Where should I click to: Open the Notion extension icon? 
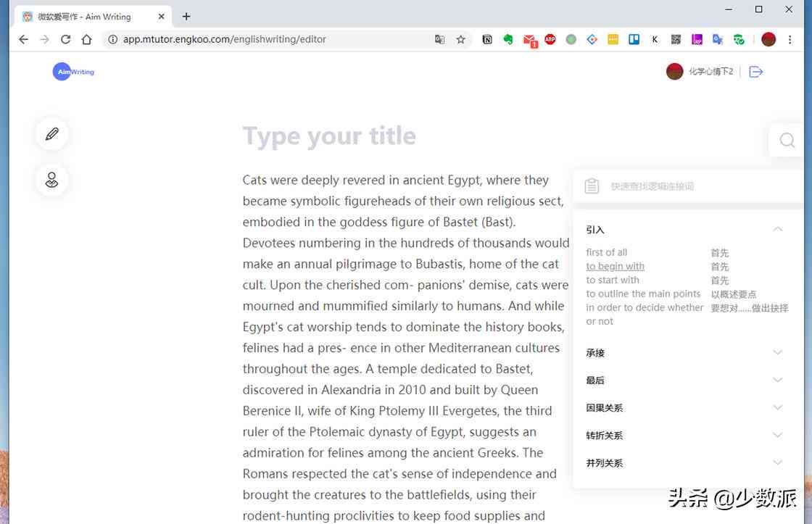coord(487,39)
